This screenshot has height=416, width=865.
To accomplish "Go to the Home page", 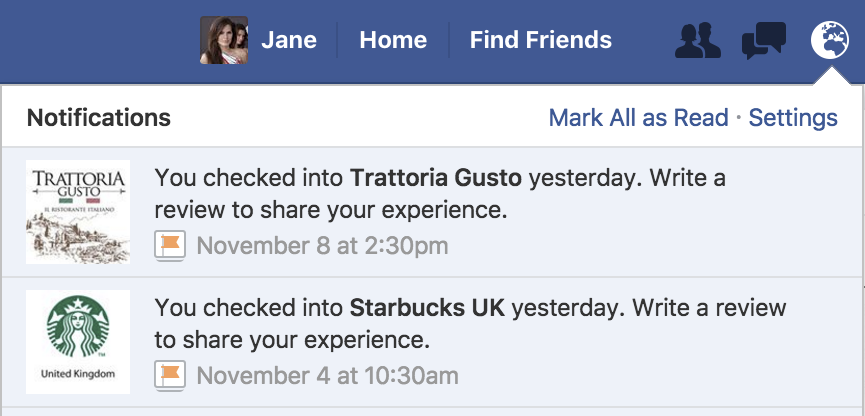I will (x=393, y=40).
